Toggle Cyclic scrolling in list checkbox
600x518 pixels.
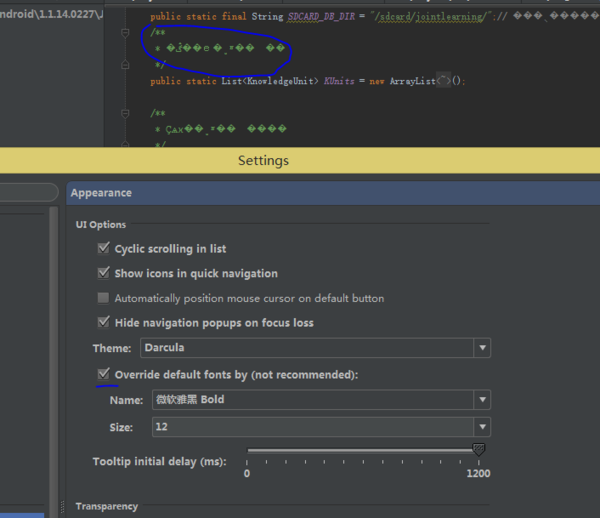(103, 248)
